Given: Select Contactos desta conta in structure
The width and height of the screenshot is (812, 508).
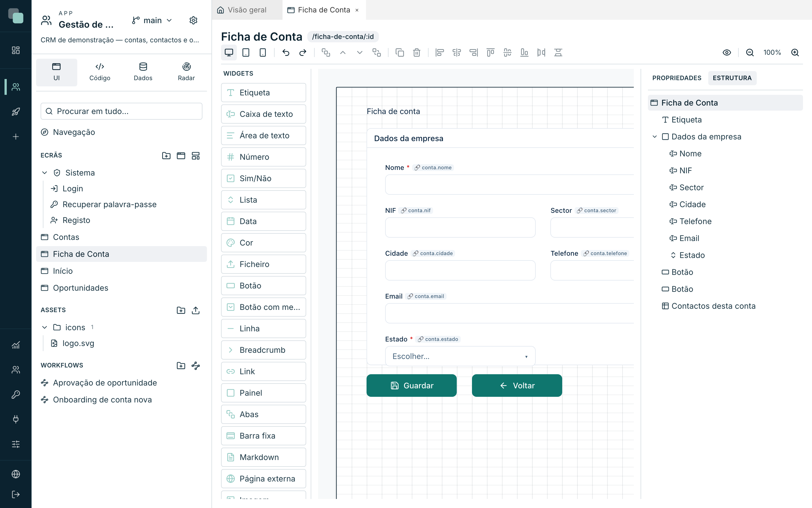Looking at the screenshot, I should (725, 306).
